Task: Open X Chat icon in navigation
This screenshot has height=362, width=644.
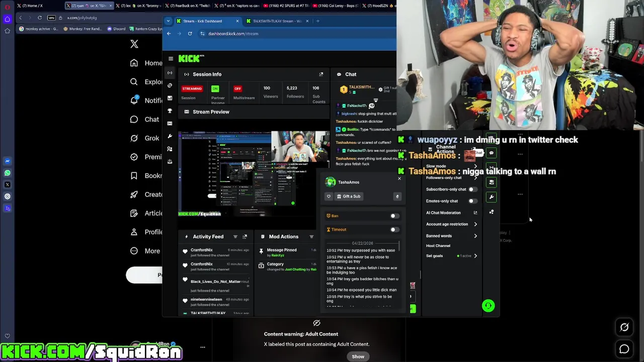Action: pyautogui.click(x=134, y=119)
